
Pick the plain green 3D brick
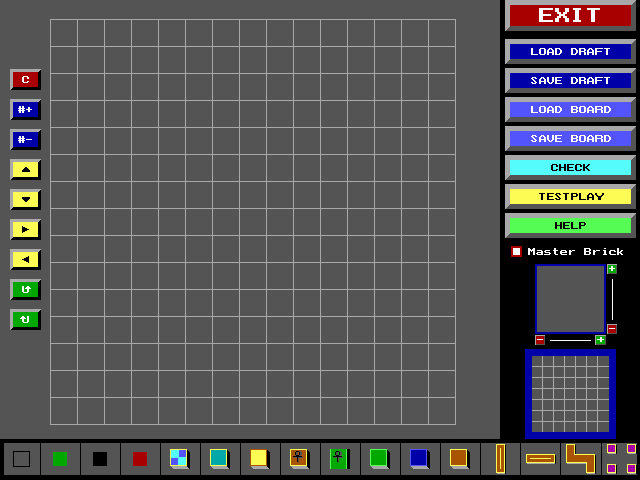tap(379, 458)
